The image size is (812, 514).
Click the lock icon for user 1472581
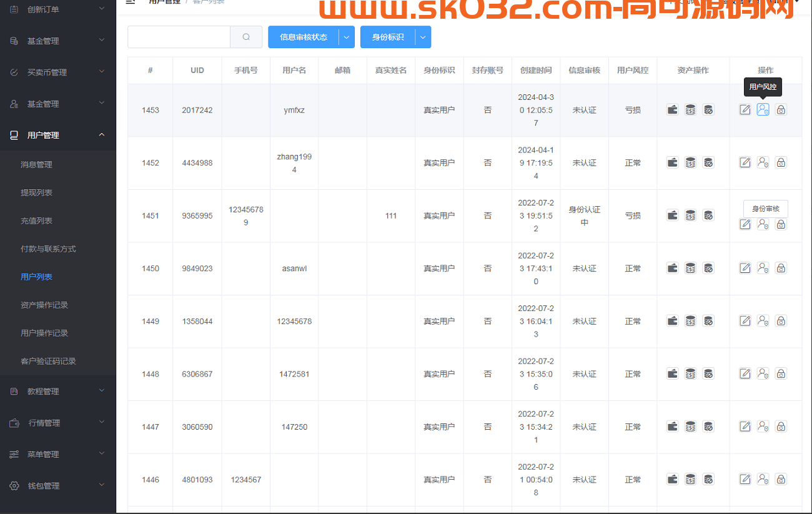point(781,374)
